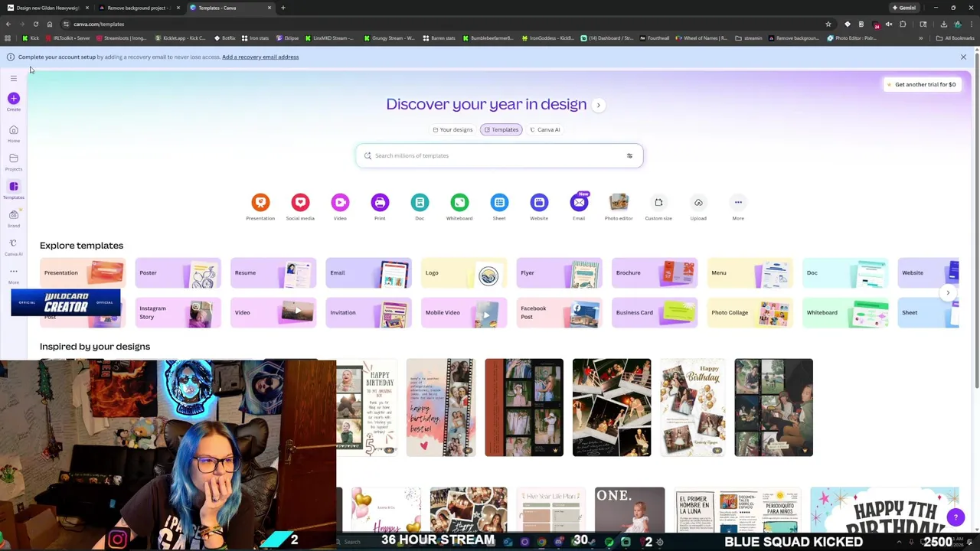The image size is (980, 551).
Task: Switch to Your designs tab
Action: pos(452,129)
